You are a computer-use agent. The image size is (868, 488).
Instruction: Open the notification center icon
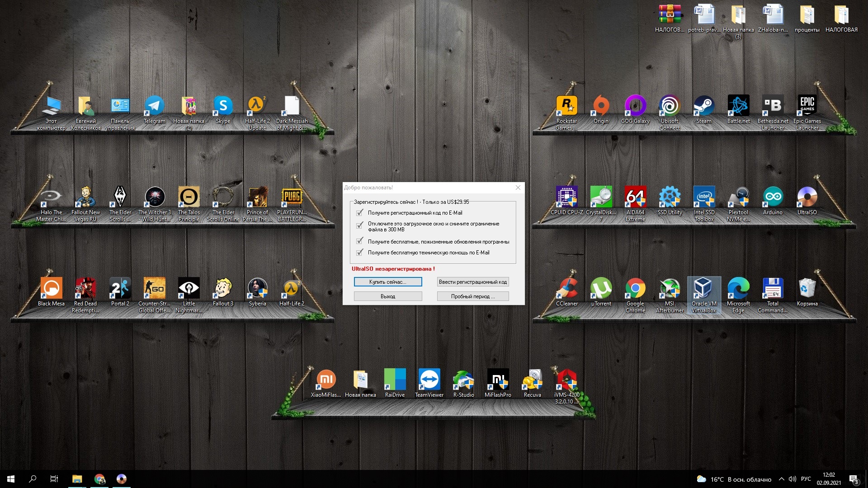[854, 479]
